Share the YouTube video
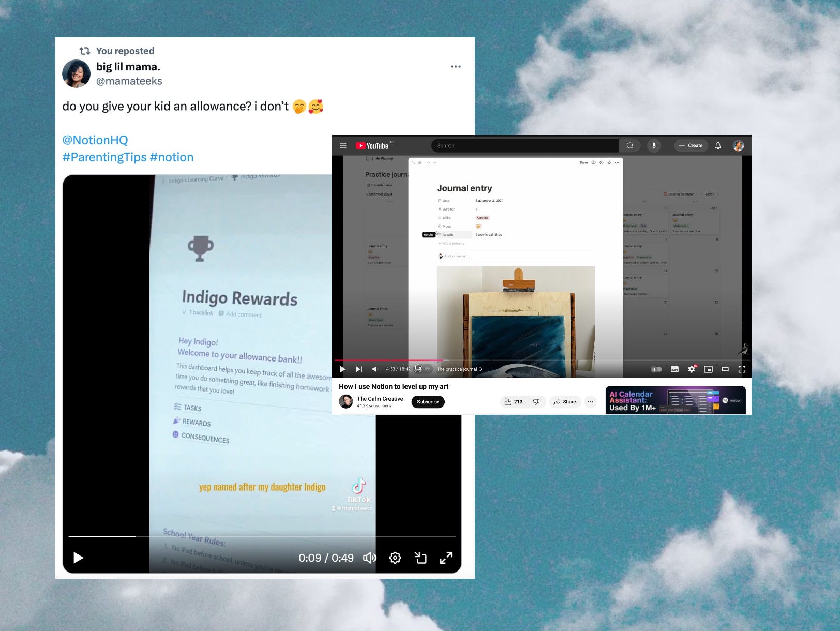This screenshot has height=631, width=840. (565, 402)
